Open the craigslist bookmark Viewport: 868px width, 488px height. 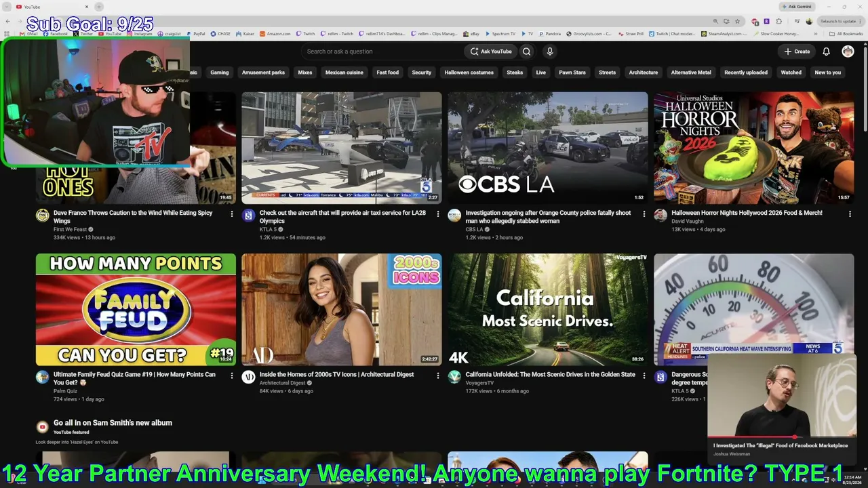[170, 33]
